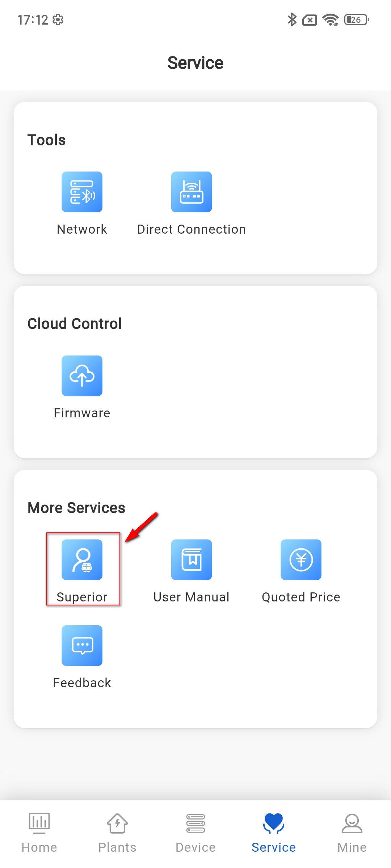
Task: Tap the battery indicator in status bar
Action: click(357, 20)
